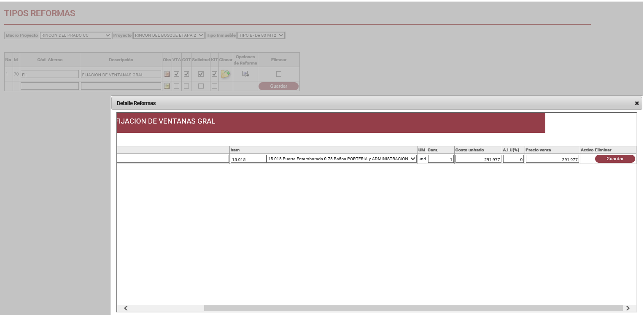644x315 pixels.
Task: Click the Costo unitario field
Action: click(x=478, y=159)
